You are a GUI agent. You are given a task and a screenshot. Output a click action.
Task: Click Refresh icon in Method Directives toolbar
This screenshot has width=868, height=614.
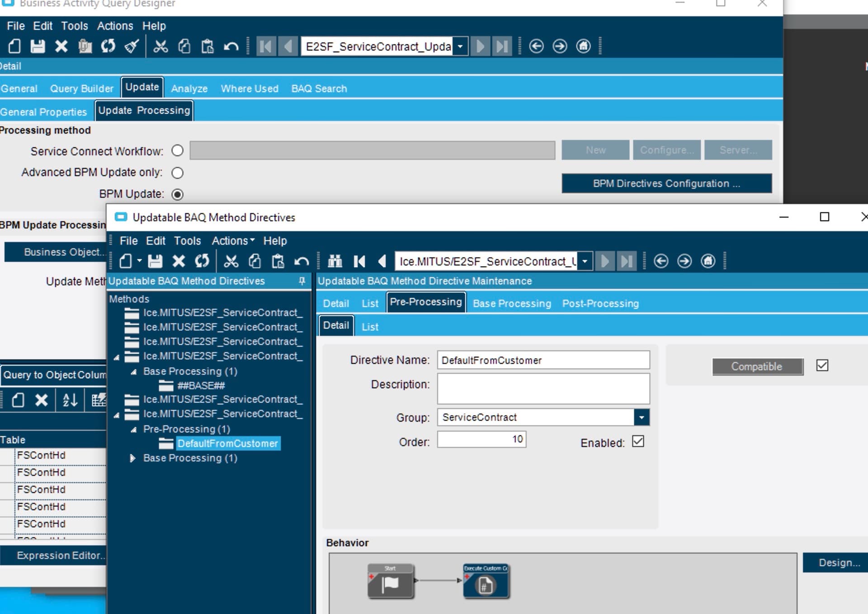pos(202,261)
